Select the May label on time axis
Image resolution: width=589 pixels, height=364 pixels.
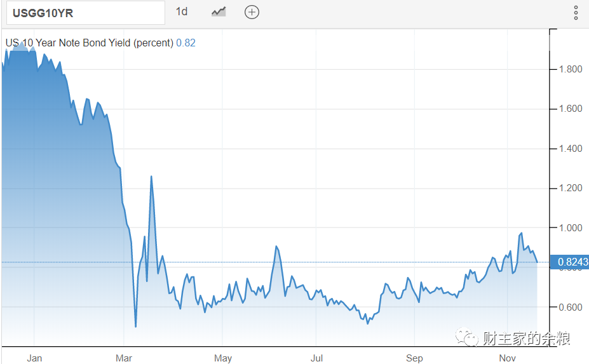point(223,358)
